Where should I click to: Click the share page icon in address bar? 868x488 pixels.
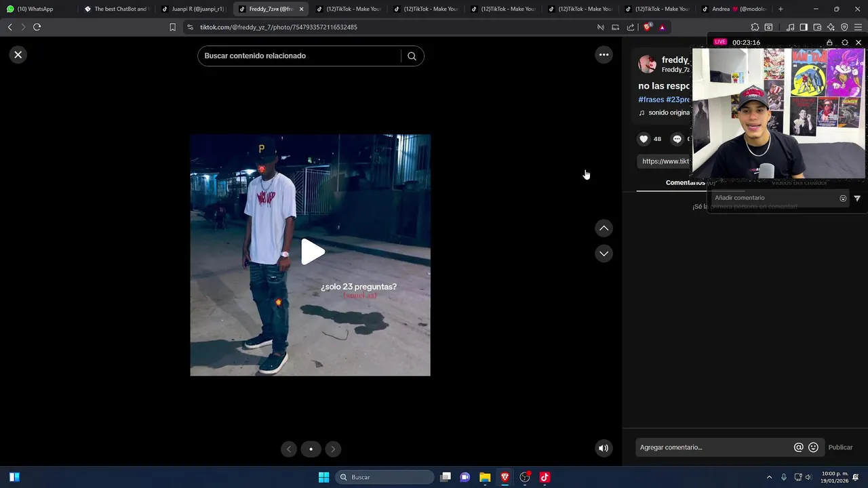click(631, 27)
